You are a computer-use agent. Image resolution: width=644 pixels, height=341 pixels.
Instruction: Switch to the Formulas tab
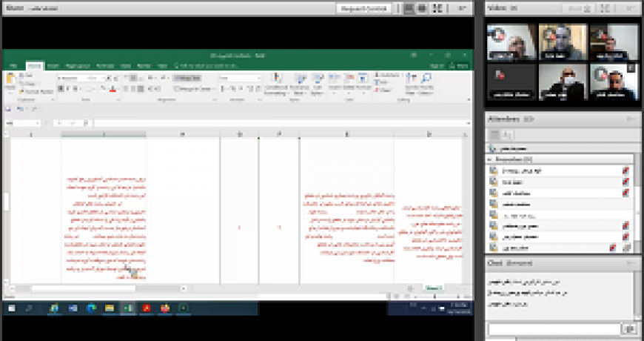pyautogui.click(x=105, y=66)
